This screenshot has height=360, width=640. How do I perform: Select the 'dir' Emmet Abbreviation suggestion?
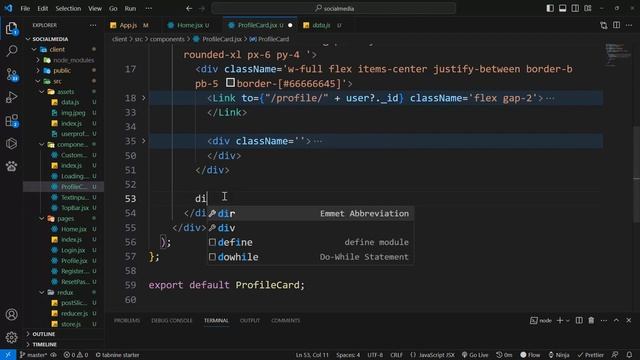310,213
